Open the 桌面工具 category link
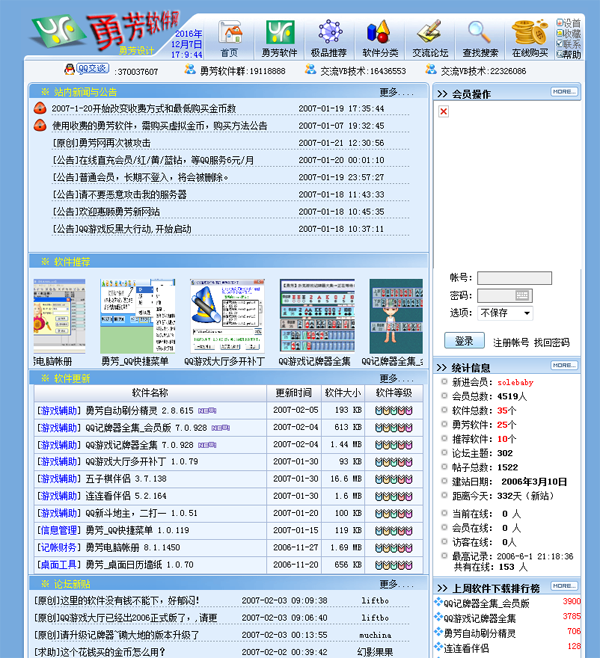600x658 pixels. 59,565
